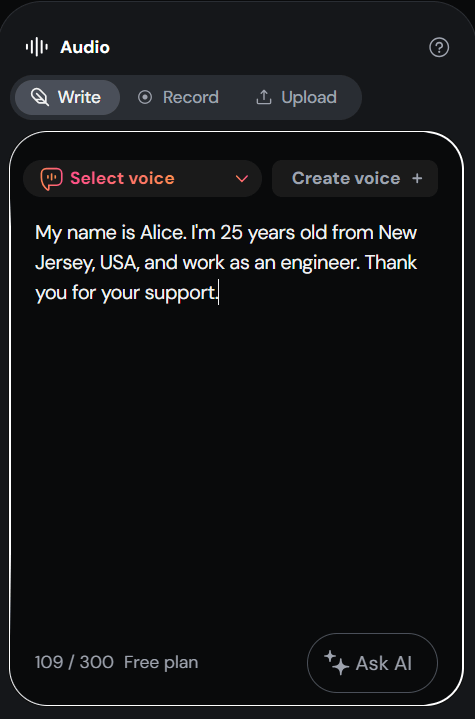Click the Record circle icon
Image resolution: width=475 pixels, height=719 pixels.
click(145, 97)
